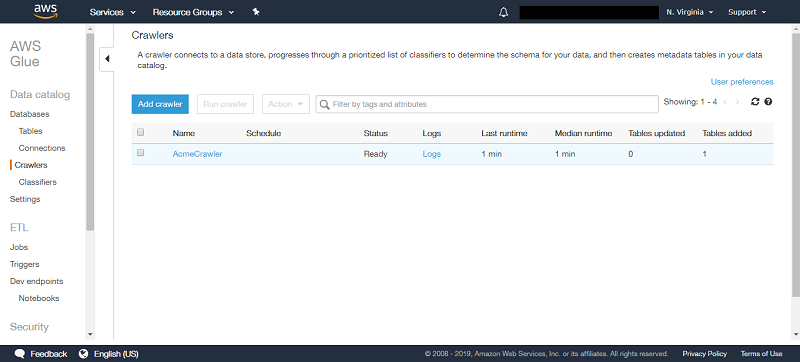Check the AcmeCrawler row checkbox
Screen dimensions: 800x362
(x=141, y=153)
